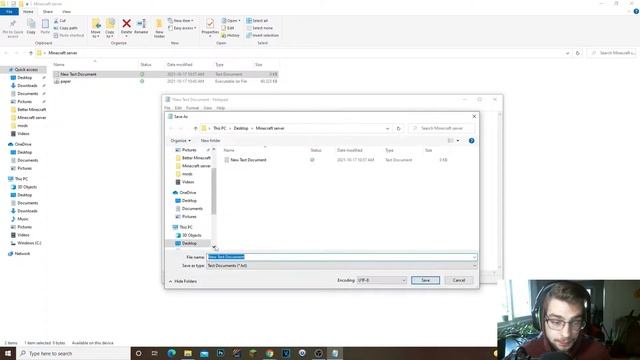The width and height of the screenshot is (640, 360).
Task: Click the blue help icon in Save As dialog
Action: pyautogui.click(x=471, y=141)
